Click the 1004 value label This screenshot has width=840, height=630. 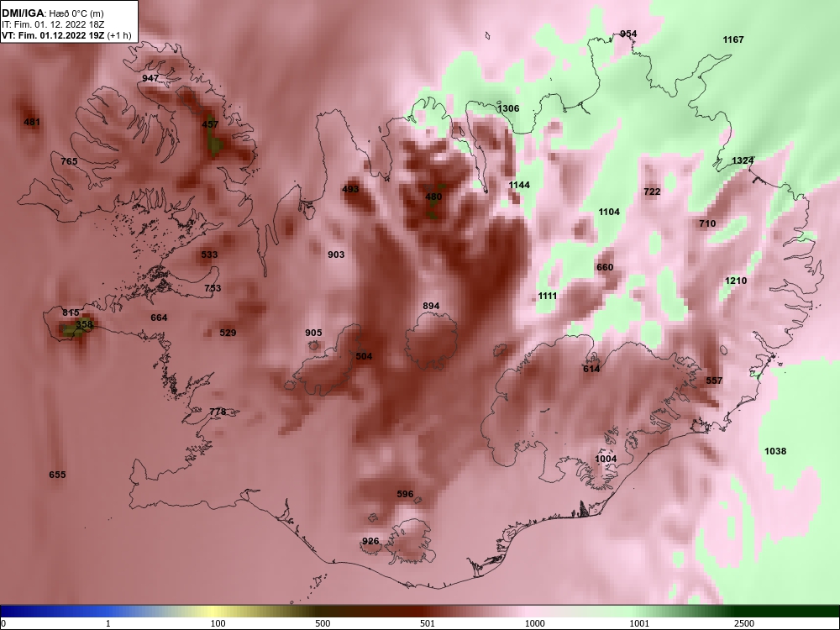(606, 459)
